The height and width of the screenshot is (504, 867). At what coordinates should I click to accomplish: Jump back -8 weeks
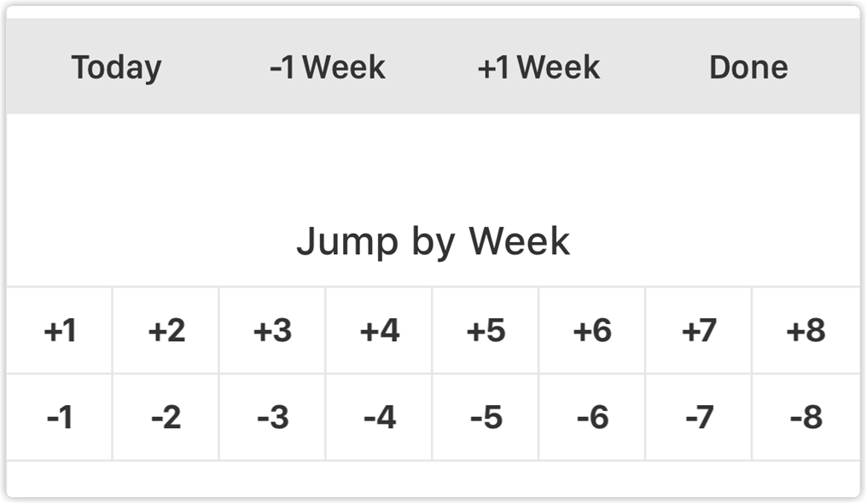806,418
